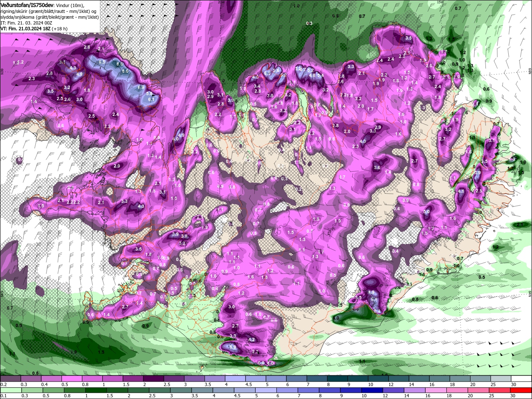Click the '6.1' value on the northwest peninsula
Screen dimensions: 532x399
(151, 99)
